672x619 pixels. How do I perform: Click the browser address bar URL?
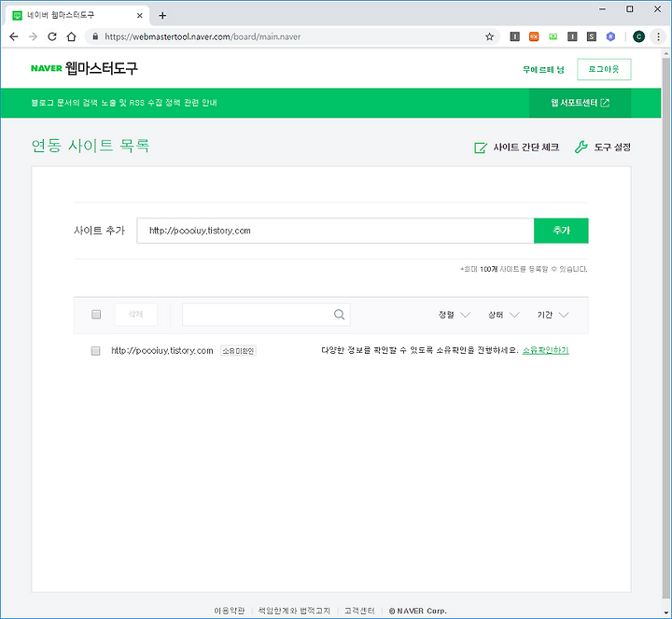coord(203,36)
